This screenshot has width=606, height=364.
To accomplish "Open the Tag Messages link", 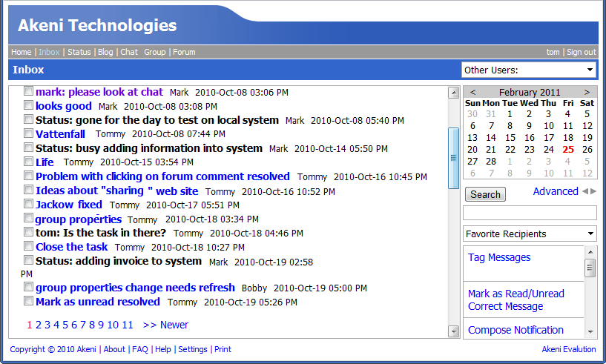I will click(499, 257).
